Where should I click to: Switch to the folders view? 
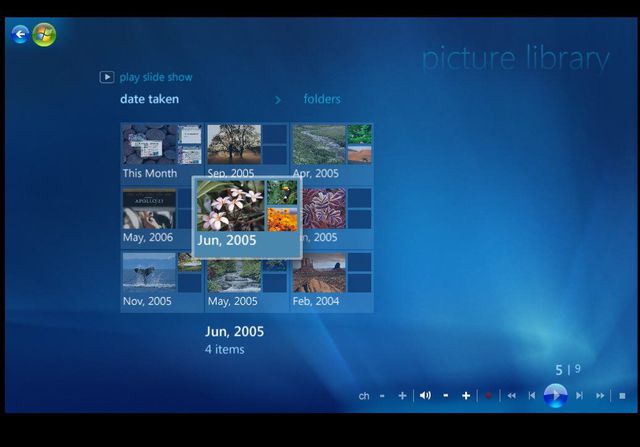(322, 99)
